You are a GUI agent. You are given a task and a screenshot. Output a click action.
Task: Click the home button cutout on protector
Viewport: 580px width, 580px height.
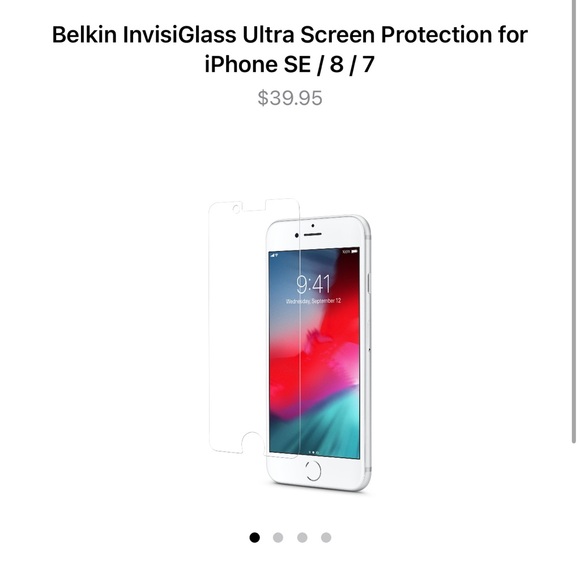click(253, 442)
